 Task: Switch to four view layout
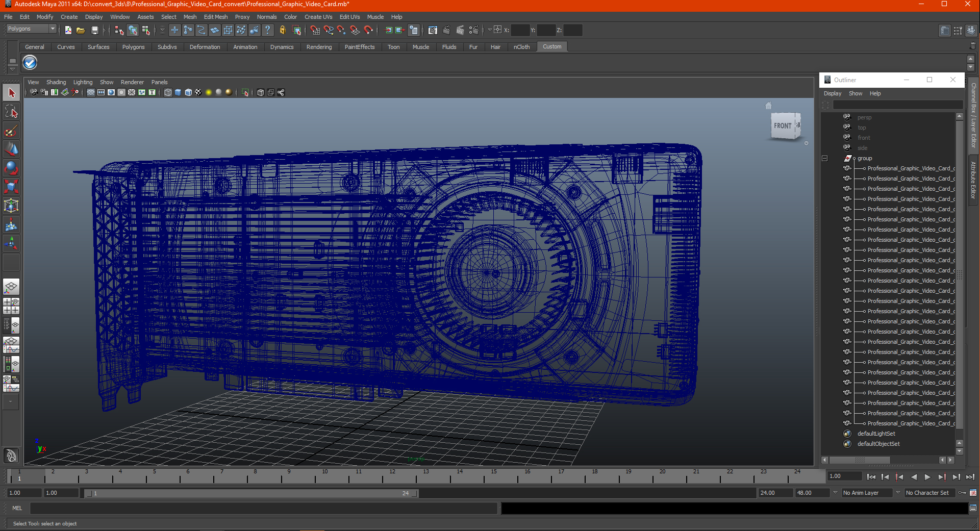[x=11, y=306]
